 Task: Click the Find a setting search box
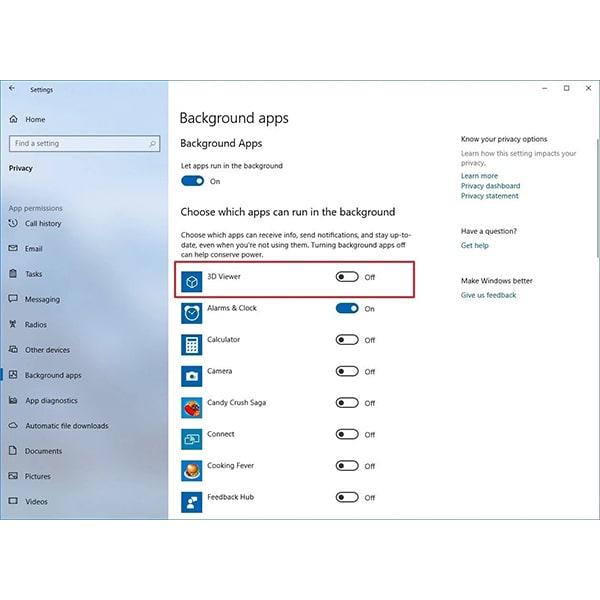point(82,144)
